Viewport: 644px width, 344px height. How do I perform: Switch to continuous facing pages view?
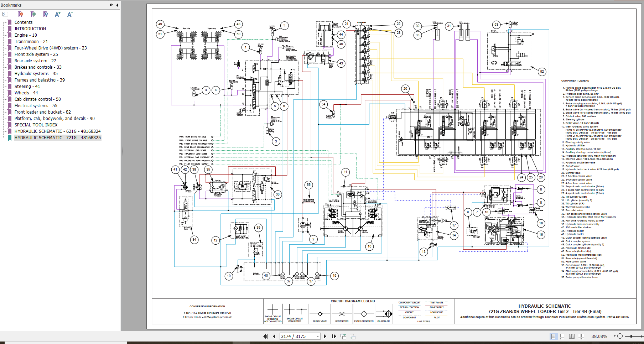click(x=581, y=336)
